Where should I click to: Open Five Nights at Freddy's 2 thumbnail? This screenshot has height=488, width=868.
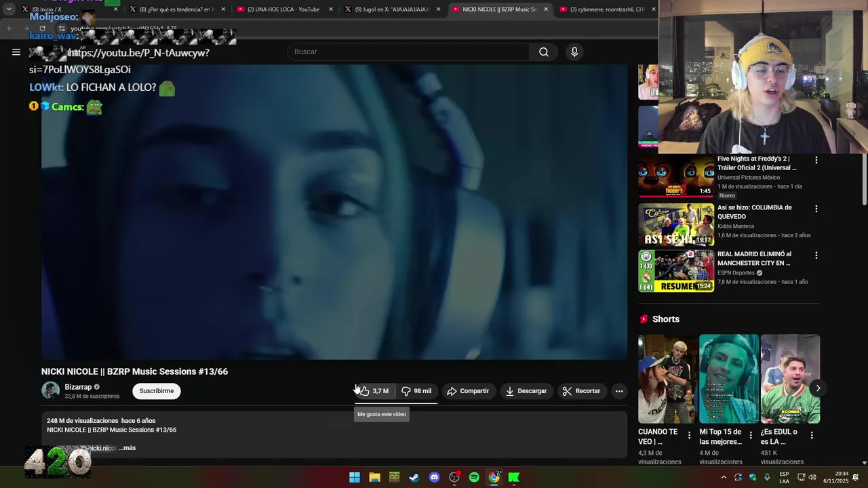tap(676, 178)
